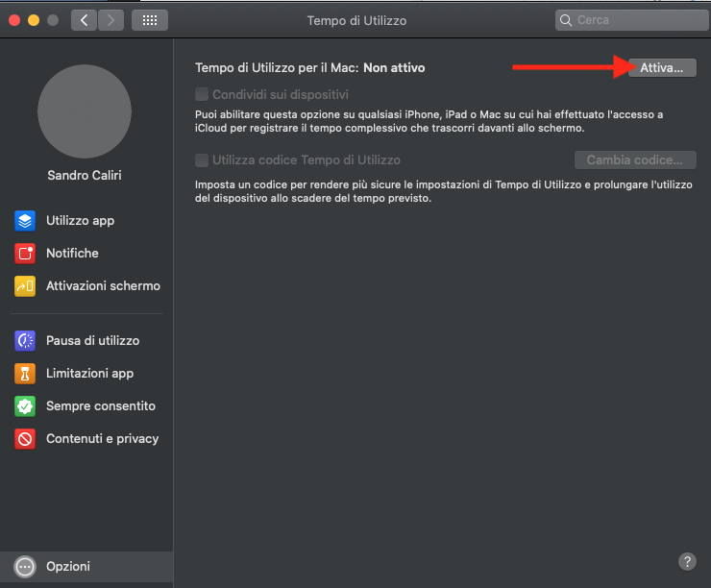The width and height of the screenshot is (711, 588).
Task: Enable Utilizza codice Tempo di Utilizzo checkbox
Action: click(x=202, y=160)
